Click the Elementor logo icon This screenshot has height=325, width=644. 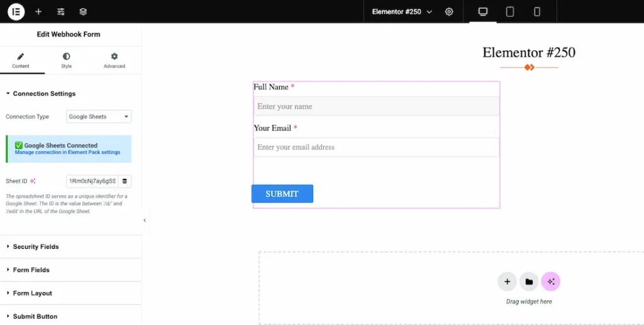[16, 11]
